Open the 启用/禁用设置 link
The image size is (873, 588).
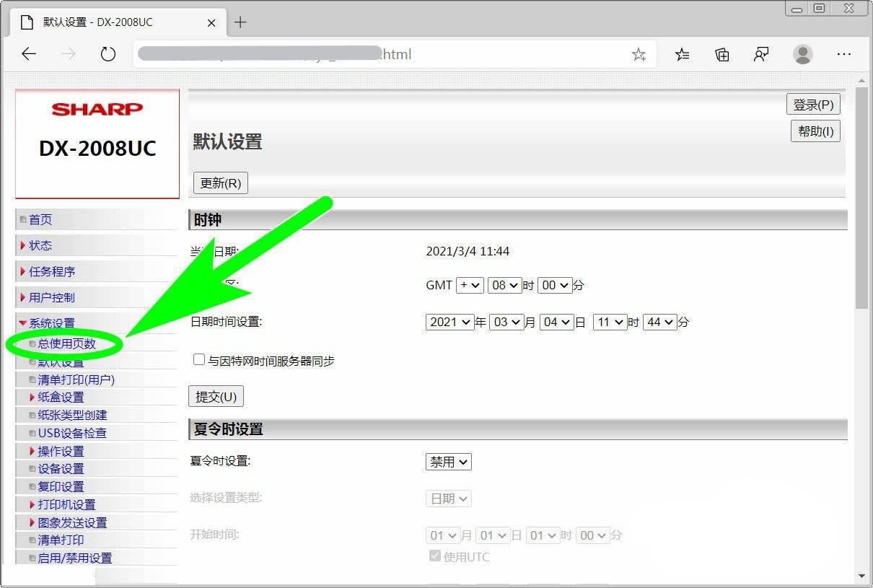74,558
